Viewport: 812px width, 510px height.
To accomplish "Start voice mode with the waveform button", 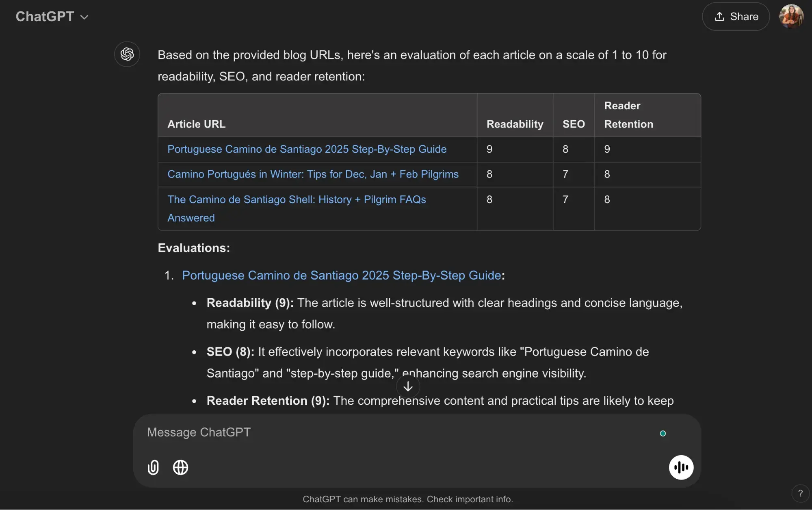I will pyautogui.click(x=681, y=467).
